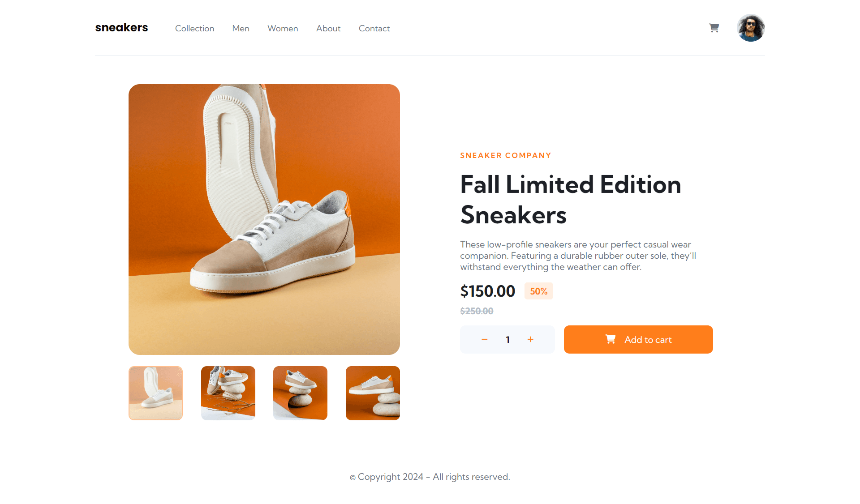Select the first sneaker thumbnail
The image size is (860, 504).
coord(155,393)
